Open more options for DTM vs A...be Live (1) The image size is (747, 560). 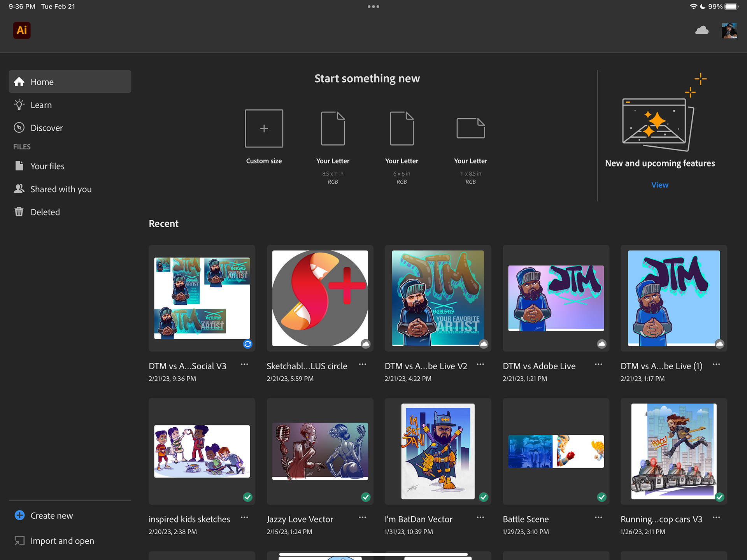tap(716, 365)
